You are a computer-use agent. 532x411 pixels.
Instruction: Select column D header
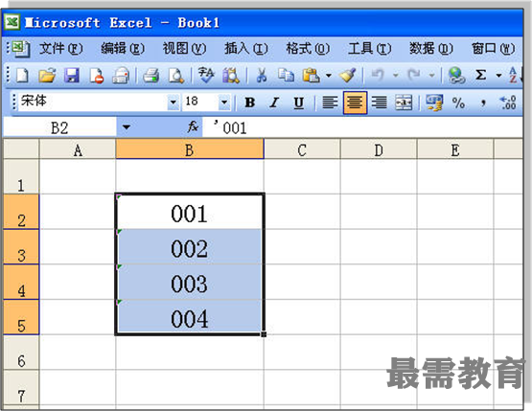pyautogui.click(x=379, y=149)
